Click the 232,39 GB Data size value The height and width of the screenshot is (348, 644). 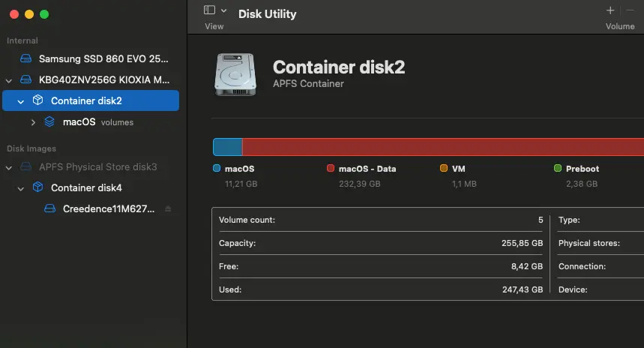[x=359, y=184]
